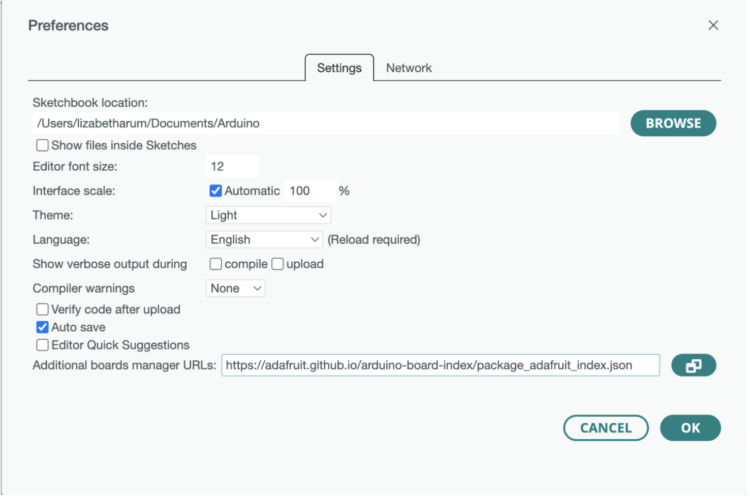Close the Preferences dialog with X

[x=713, y=25]
